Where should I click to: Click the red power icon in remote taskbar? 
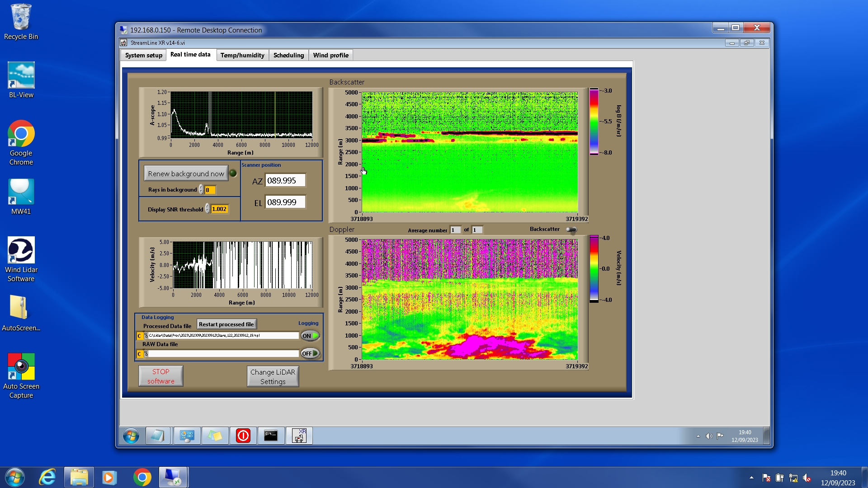pos(243,436)
